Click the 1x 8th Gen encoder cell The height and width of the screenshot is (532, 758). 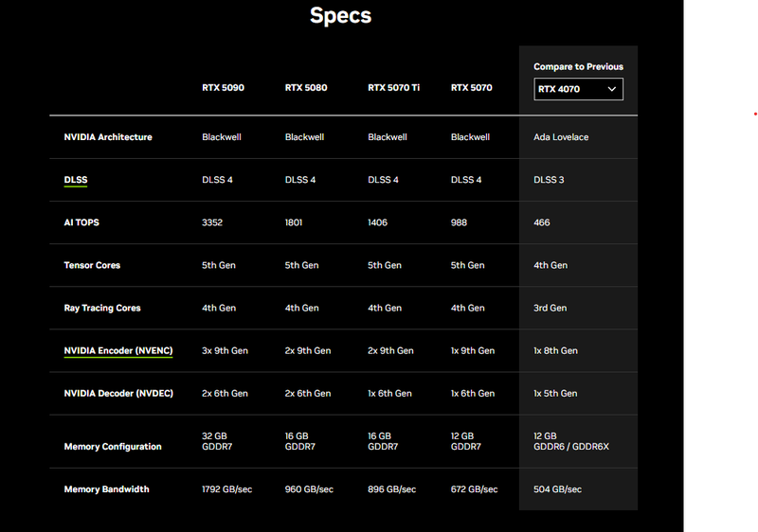(555, 350)
